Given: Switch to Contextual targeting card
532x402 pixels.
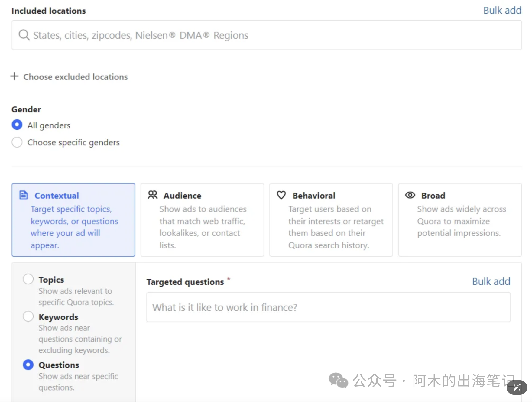Looking at the screenshot, I should point(73,220).
